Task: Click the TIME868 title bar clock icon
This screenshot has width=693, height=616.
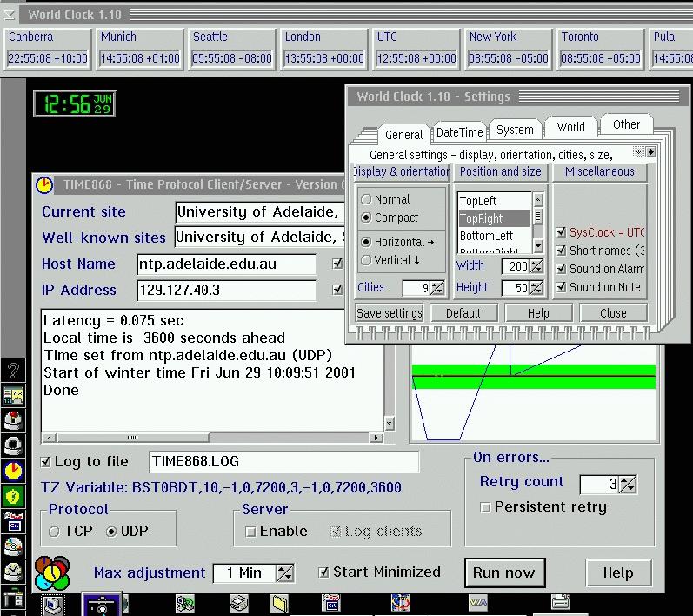Action: pyautogui.click(x=44, y=184)
